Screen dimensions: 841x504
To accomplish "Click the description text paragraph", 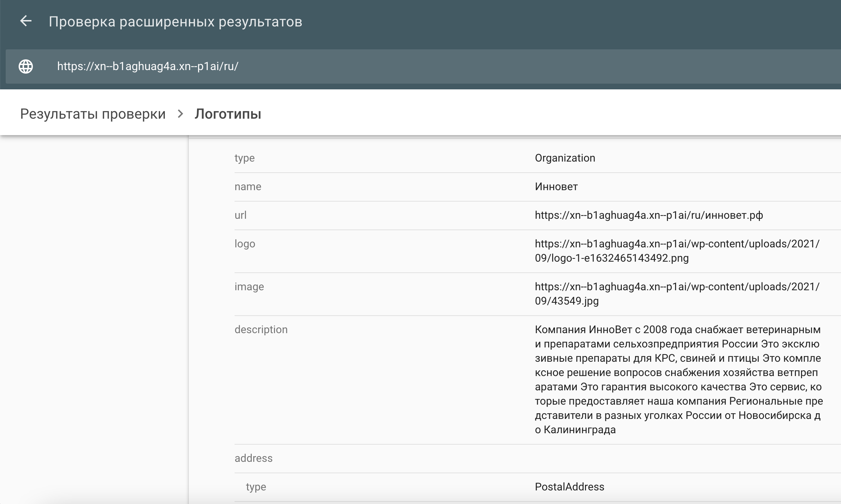I will point(679,380).
